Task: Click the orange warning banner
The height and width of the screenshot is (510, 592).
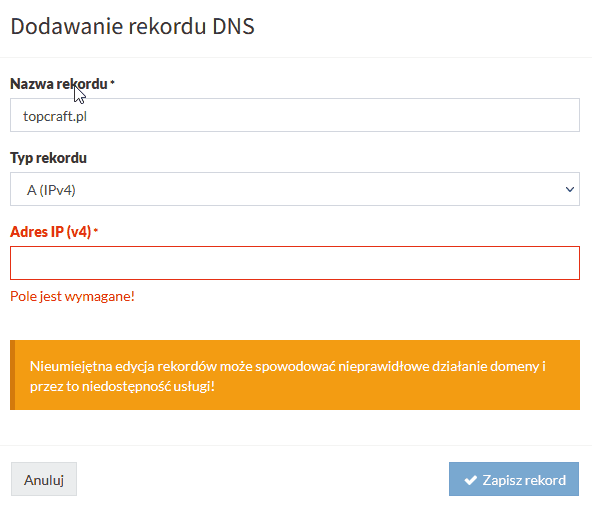Action: [295, 375]
